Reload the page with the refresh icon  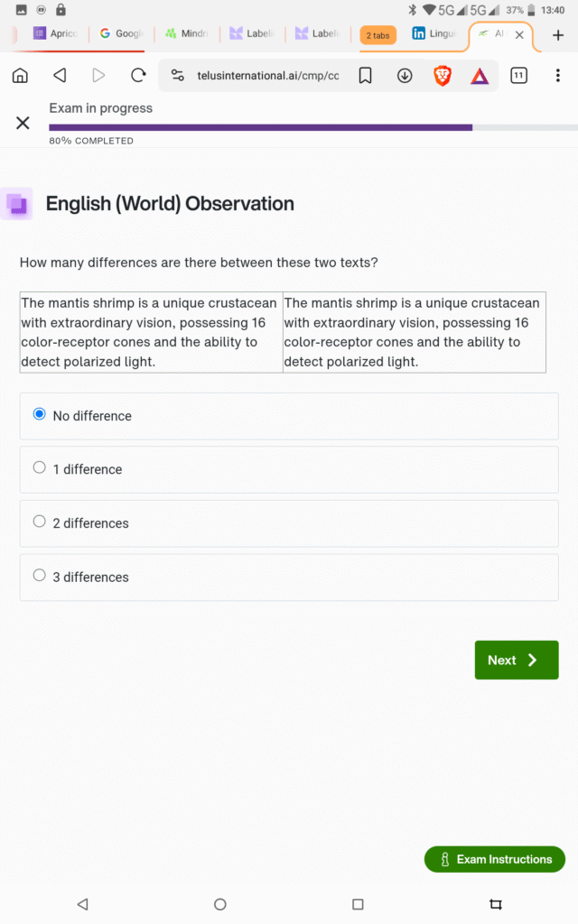coord(138,76)
